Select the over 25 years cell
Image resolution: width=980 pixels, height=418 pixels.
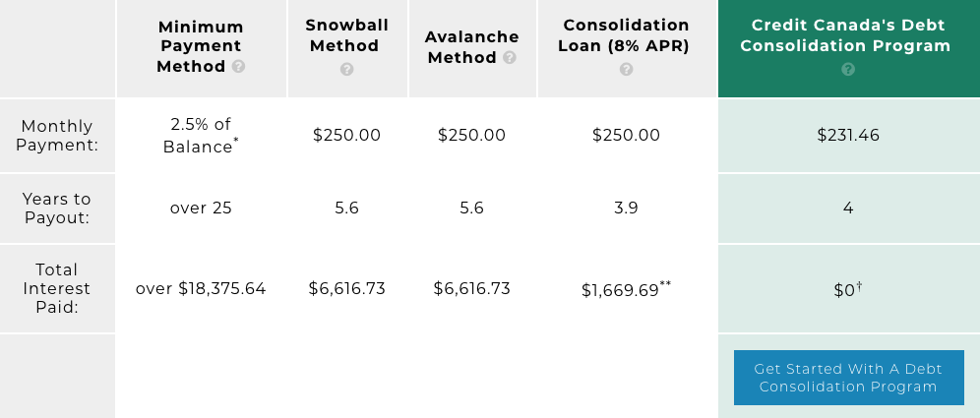point(201,209)
